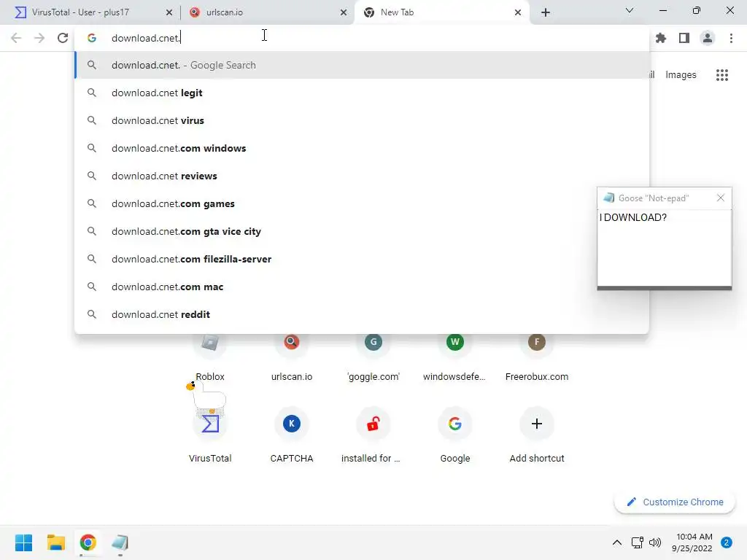Toggle the Chrome side panel icon
747x560 pixels.
(x=684, y=38)
